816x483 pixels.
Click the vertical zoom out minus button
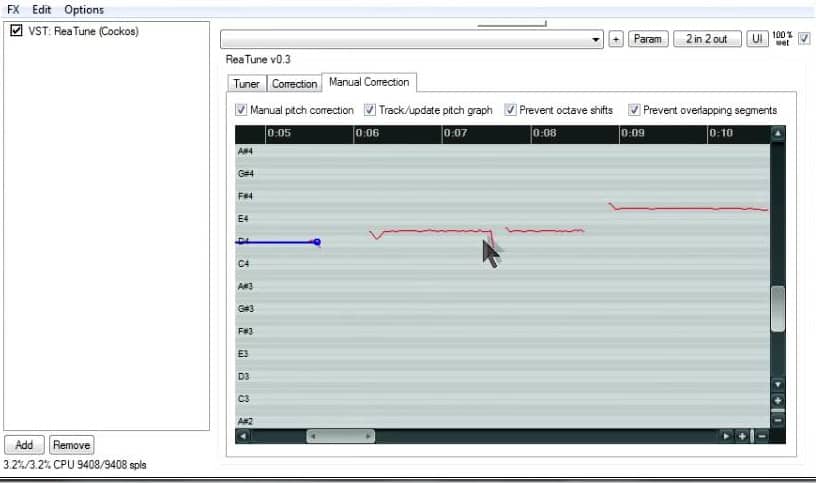778,420
